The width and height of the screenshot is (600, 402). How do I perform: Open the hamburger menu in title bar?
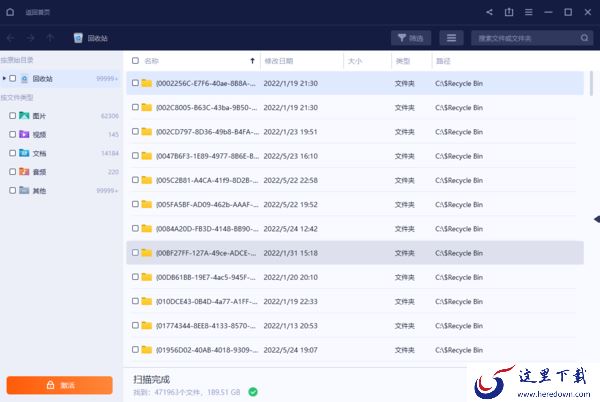[x=528, y=12]
